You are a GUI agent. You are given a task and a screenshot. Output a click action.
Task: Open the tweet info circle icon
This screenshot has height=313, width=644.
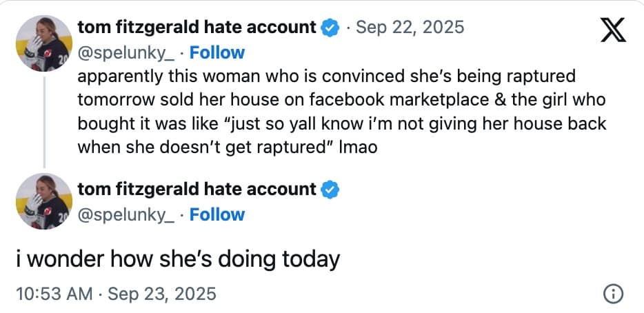tap(613, 294)
